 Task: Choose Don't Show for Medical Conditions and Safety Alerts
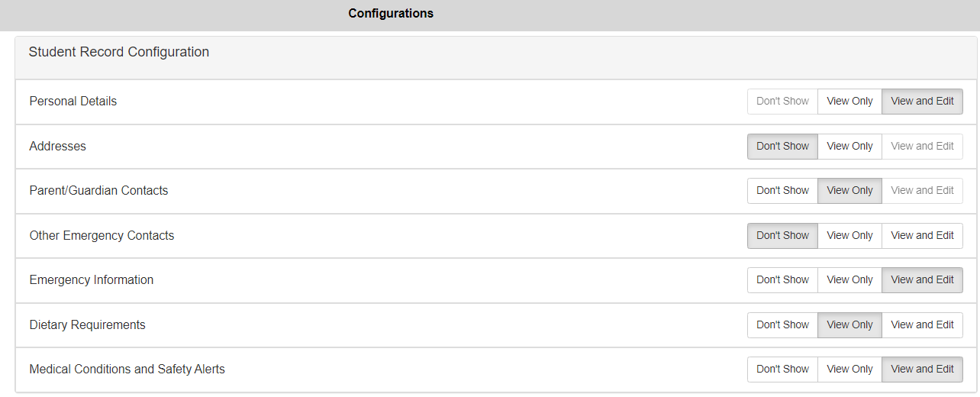(x=782, y=370)
